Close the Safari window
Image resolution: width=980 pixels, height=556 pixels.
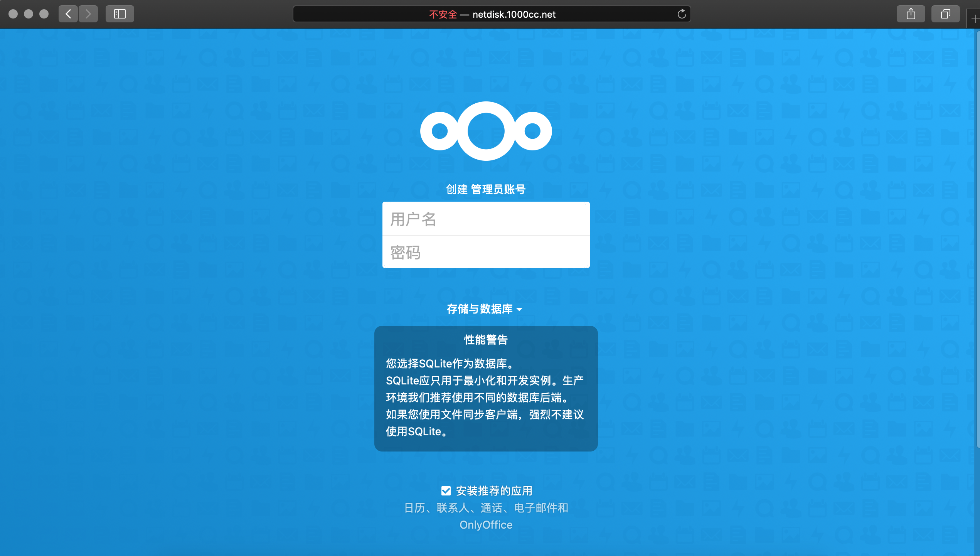click(x=13, y=14)
